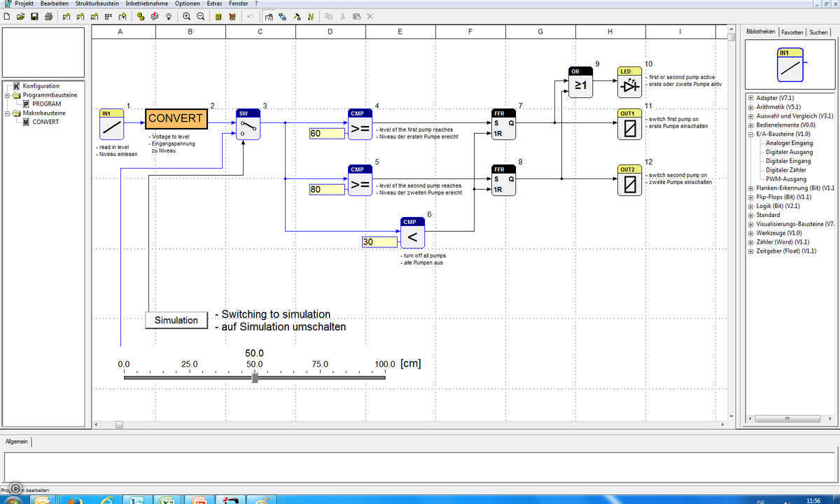Viewport: 840px width, 504px height.
Task: Select PROGRAM under Programmbausteine
Action: (x=47, y=104)
